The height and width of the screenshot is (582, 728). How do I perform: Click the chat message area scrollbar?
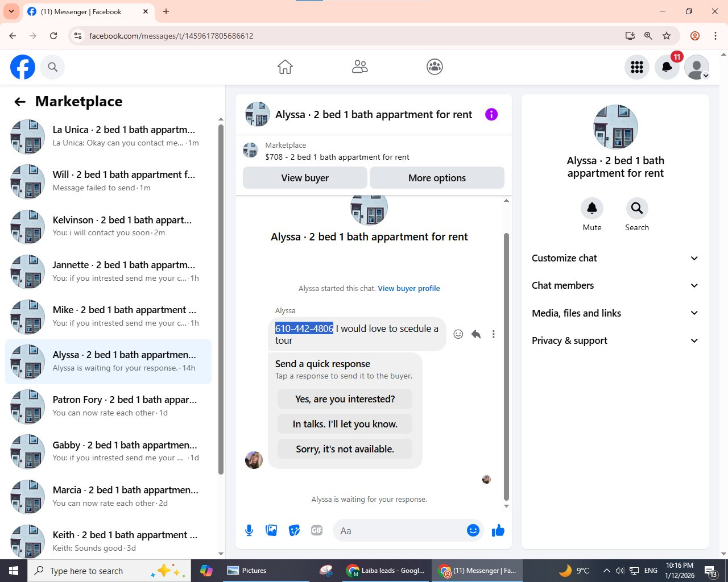pyautogui.click(x=506, y=367)
